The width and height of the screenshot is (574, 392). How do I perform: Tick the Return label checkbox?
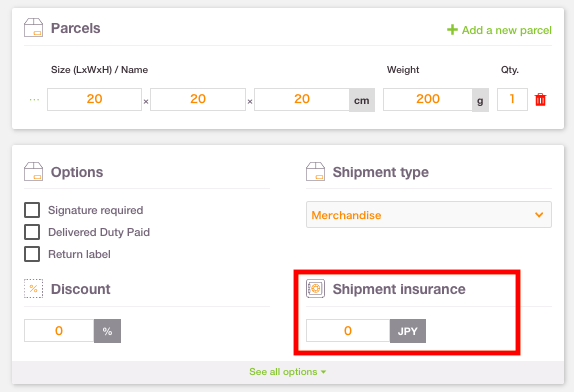[32, 254]
